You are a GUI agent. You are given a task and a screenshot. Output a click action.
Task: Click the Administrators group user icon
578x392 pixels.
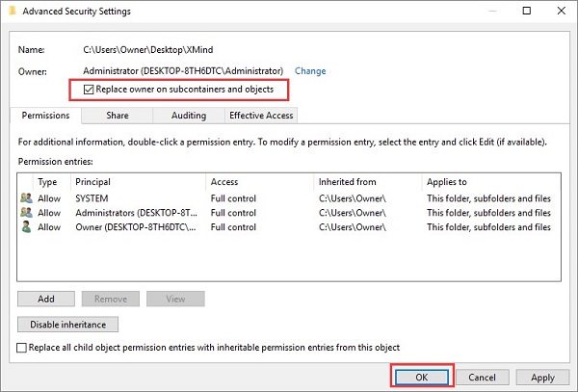point(25,213)
